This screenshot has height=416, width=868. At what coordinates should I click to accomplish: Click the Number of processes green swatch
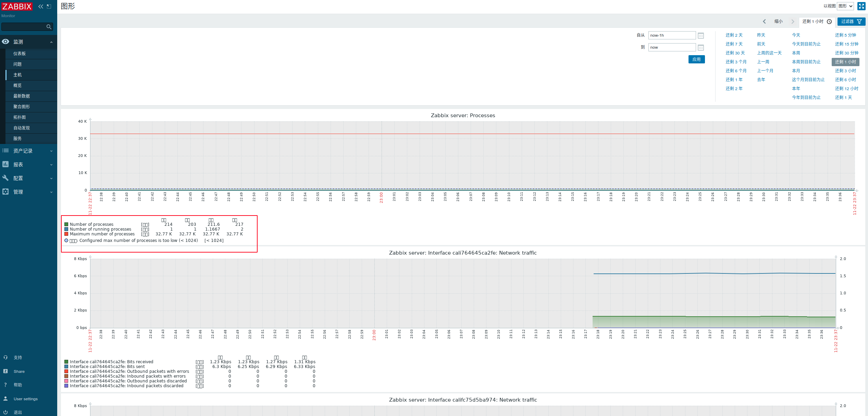66,224
